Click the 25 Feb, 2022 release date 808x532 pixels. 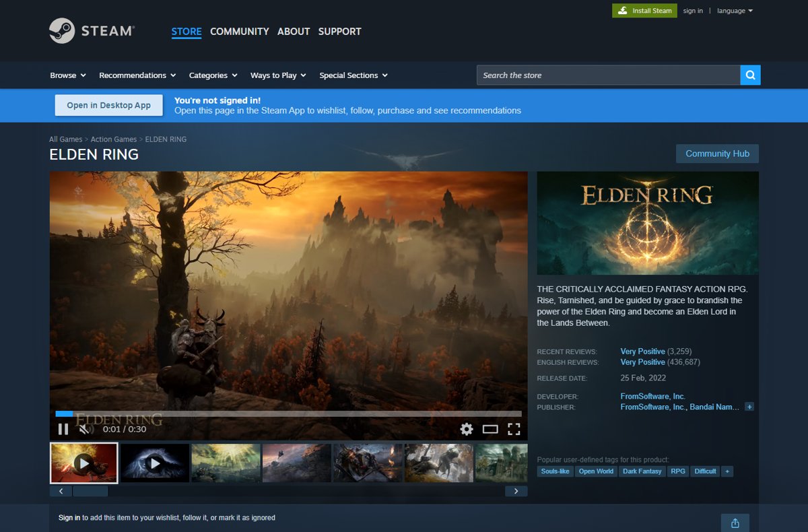click(x=643, y=378)
